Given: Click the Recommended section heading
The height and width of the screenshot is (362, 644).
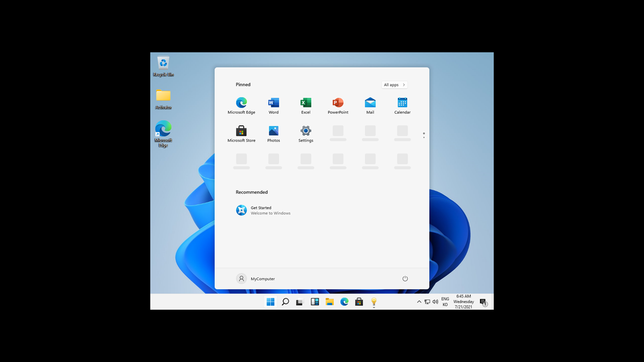Looking at the screenshot, I should pos(252,192).
